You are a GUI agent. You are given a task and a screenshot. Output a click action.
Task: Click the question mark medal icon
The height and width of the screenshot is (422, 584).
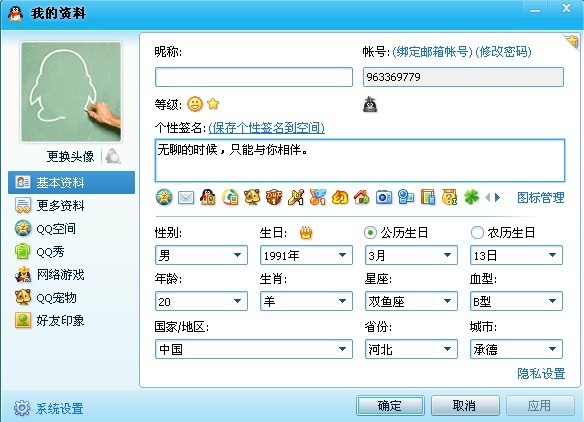point(450,197)
